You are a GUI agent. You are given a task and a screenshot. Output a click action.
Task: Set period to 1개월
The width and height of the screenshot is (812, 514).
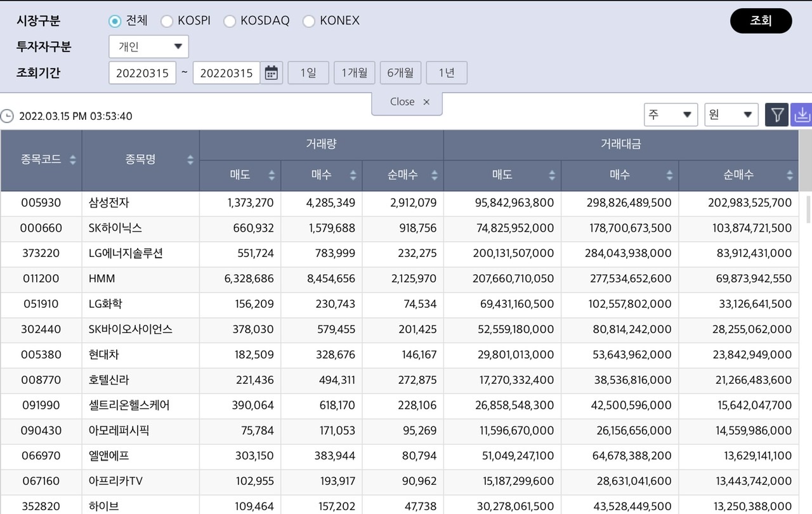pos(354,73)
